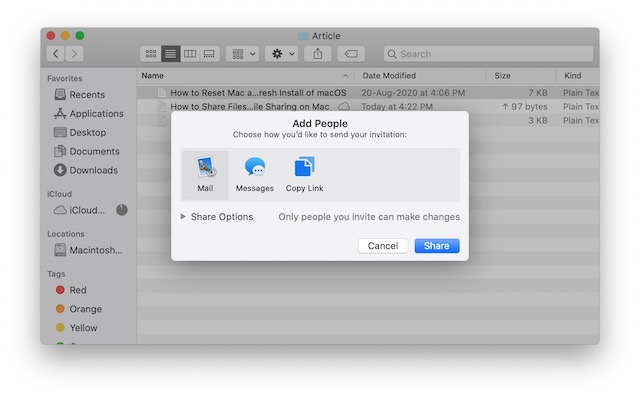This screenshot has width=640, height=398.
Task: Confirm with the blue Share button
Action: pyautogui.click(x=437, y=246)
